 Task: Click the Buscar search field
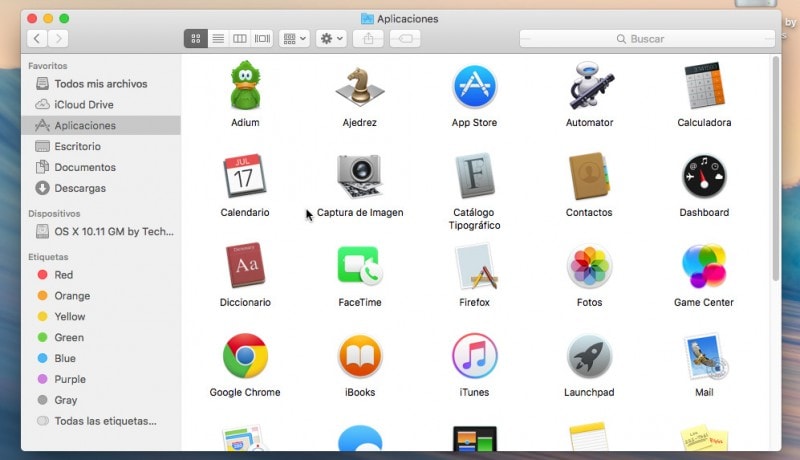point(647,39)
